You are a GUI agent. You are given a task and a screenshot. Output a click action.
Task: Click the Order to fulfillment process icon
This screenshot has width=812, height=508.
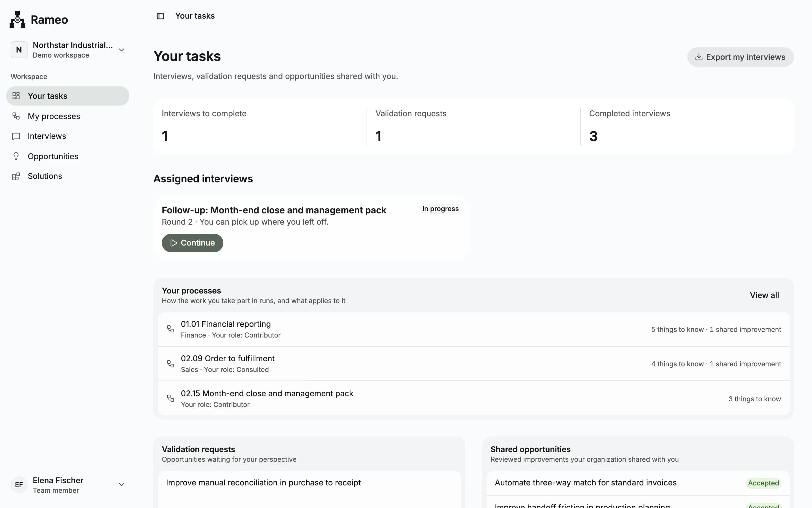[171, 364]
